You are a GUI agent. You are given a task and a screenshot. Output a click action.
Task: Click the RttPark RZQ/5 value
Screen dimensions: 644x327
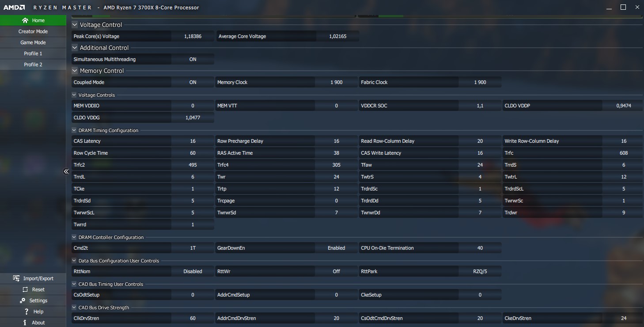480,271
